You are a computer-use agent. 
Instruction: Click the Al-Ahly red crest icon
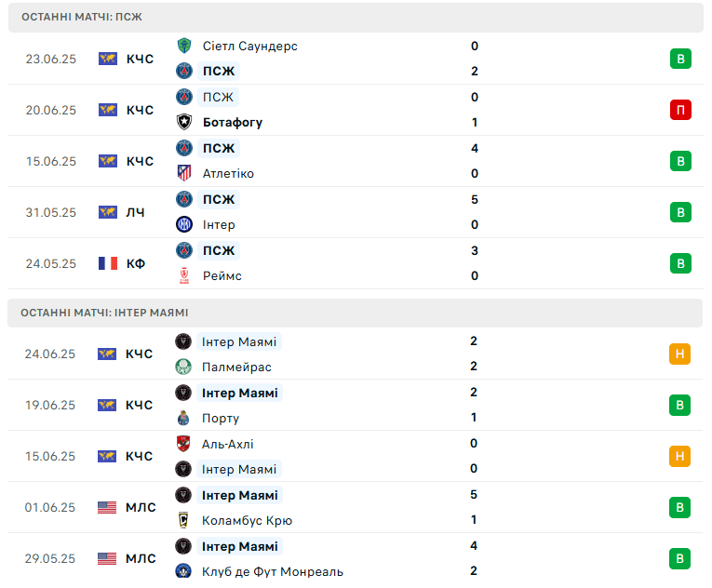coord(183,444)
